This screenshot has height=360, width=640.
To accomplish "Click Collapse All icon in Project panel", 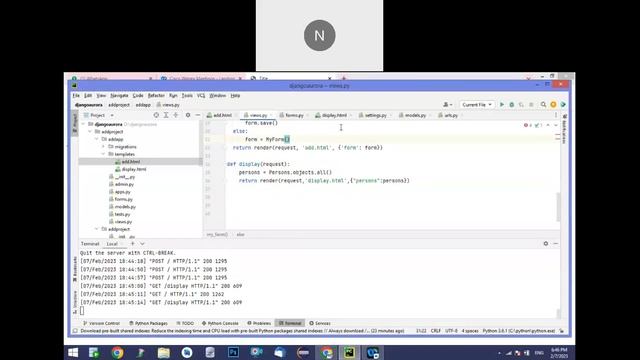I will pos(176,116).
